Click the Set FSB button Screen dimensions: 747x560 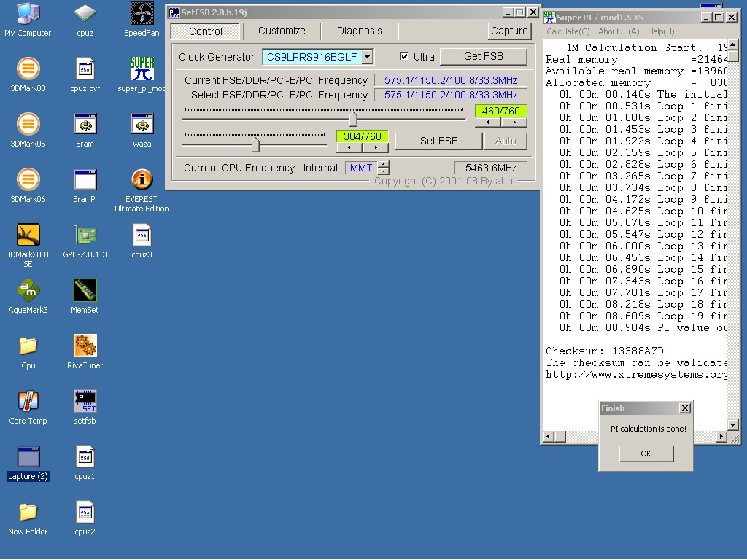coord(438,141)
